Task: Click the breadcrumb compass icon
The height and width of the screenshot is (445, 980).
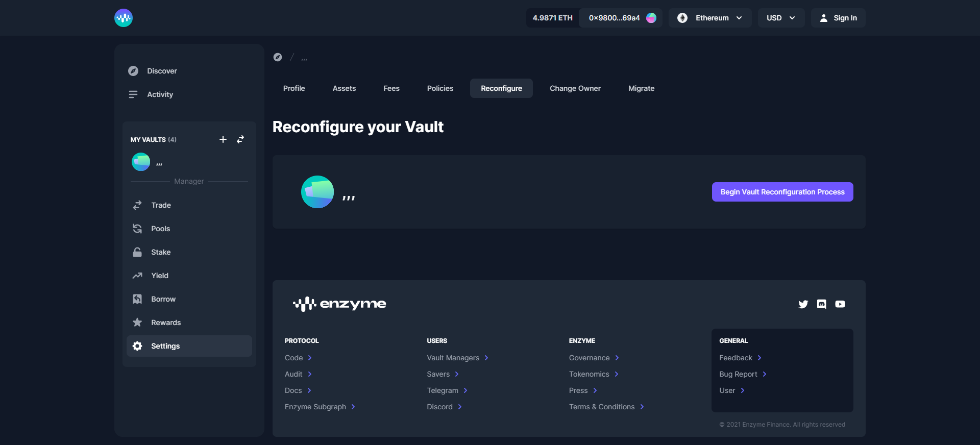Action: point(278,57)
